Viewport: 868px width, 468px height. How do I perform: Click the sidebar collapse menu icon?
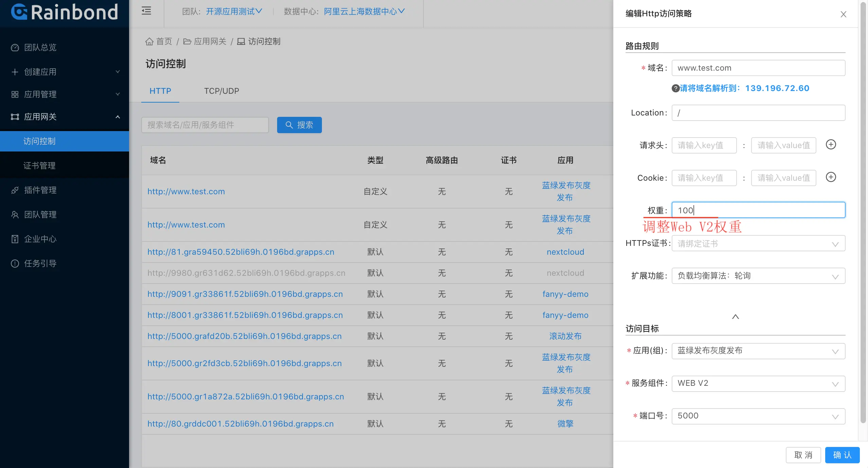coord(146,11)
